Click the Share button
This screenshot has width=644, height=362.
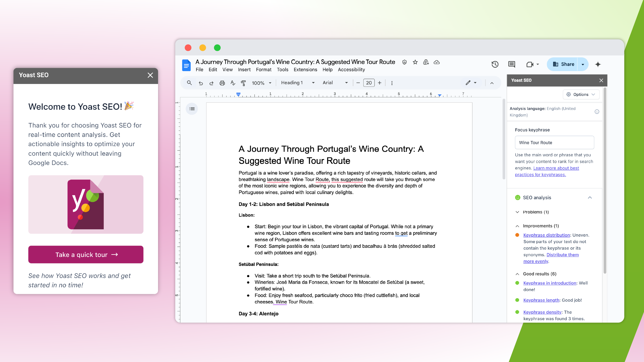point(562,64)
